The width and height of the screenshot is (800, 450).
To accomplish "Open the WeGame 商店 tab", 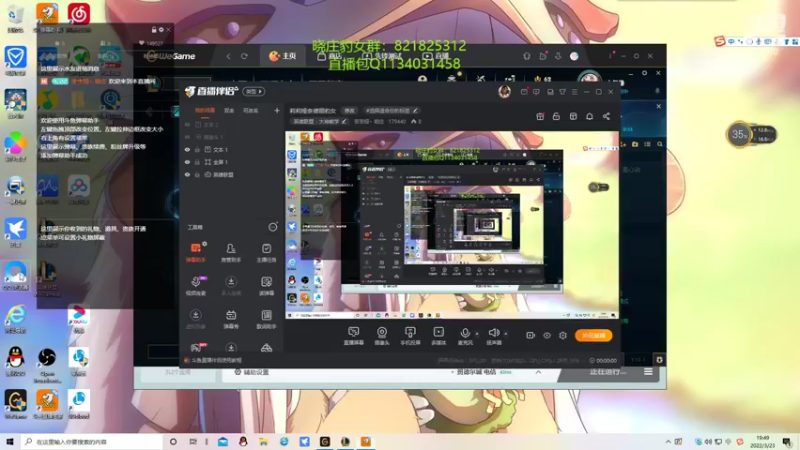I will pyautogui.click(x=329, y=56).
